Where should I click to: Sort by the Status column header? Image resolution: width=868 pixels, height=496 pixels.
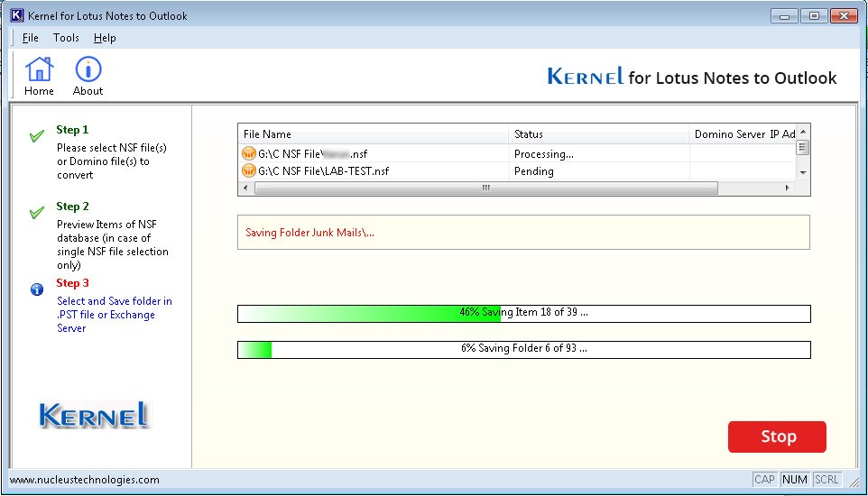[x=598, y=134]
